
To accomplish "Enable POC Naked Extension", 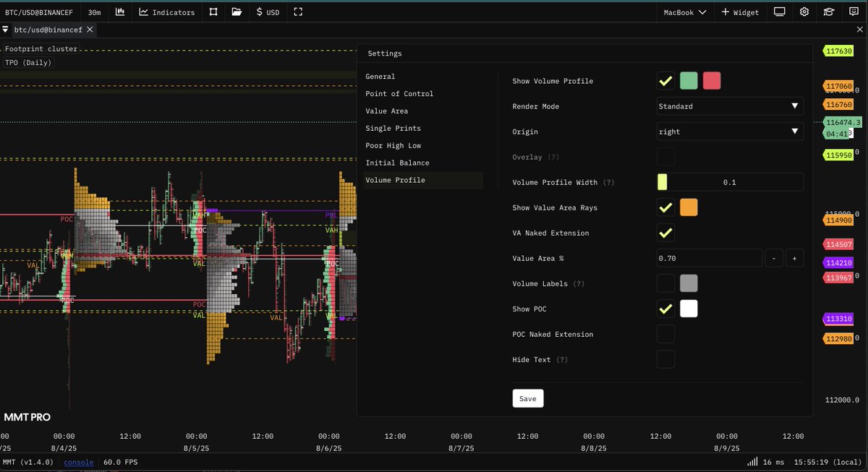I will 665,334.
